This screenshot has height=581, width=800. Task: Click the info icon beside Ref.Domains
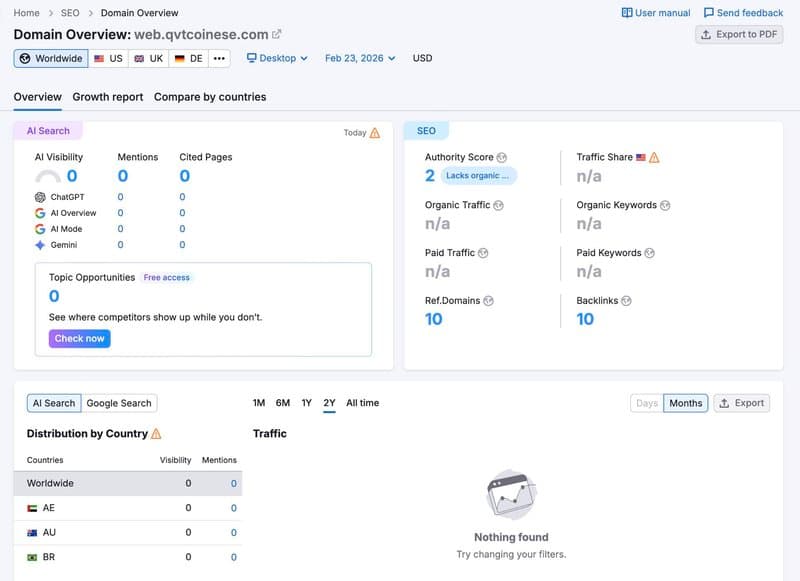point(488,301)
